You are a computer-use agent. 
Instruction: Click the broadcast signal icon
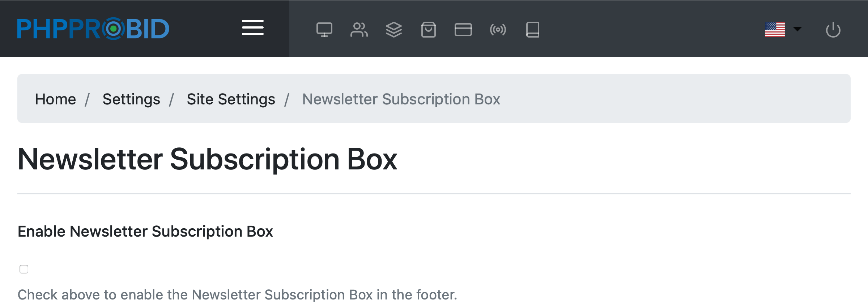(498, 30)
